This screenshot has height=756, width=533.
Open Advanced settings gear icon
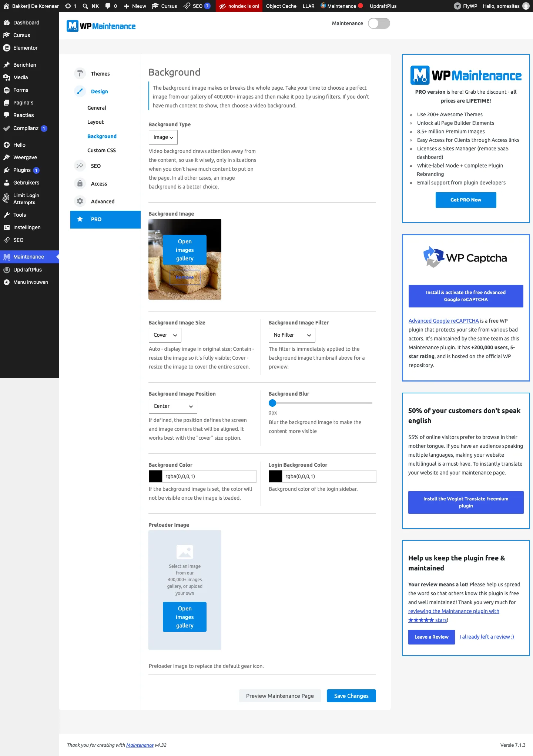pos(80,201)
